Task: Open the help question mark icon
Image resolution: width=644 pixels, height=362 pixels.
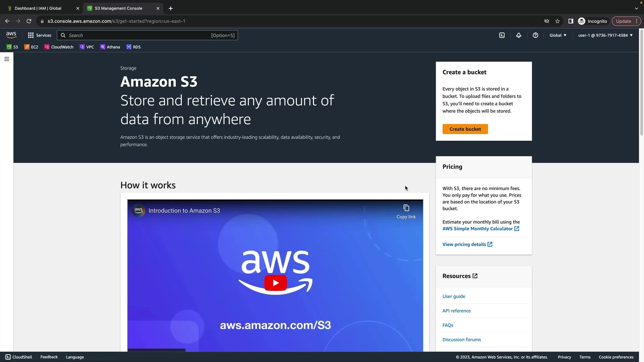Action: [535, 35]
